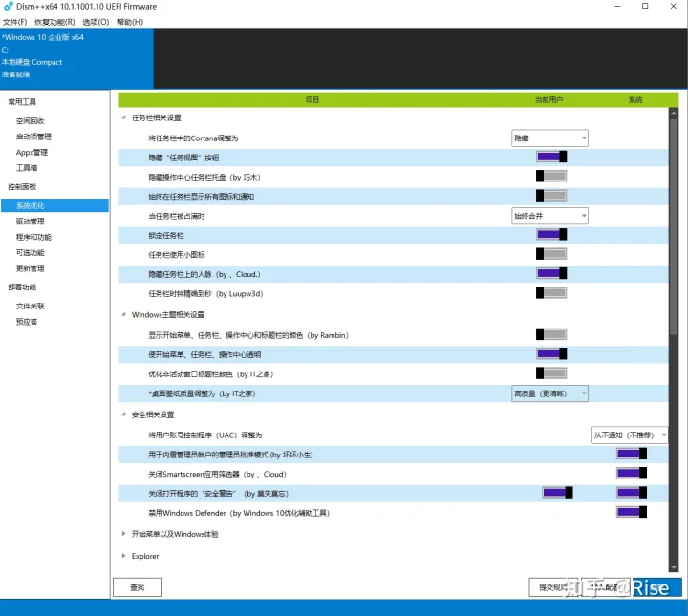
Task: Open the 恢复功能(R) menu
Action: click(x=54, y=22)
